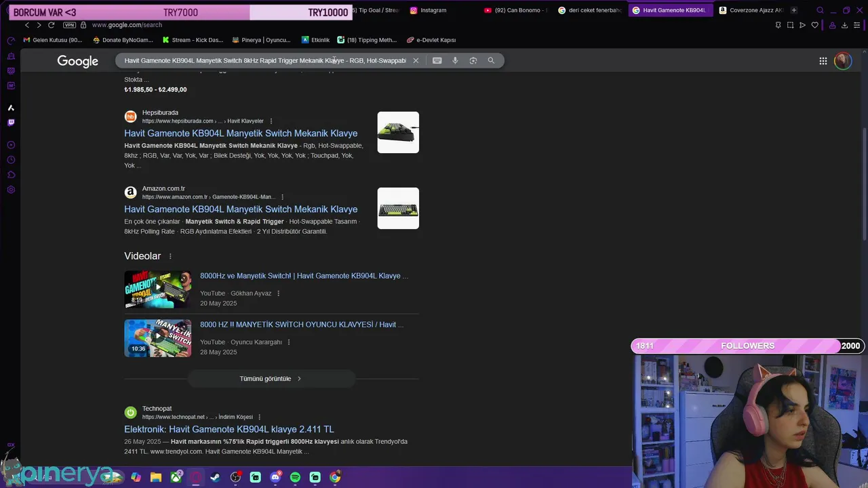This screenshot has height=488, width=868.
Task: Open browser downloads icon in toolbar
Action: pyautogui.click(x=844, y=25)
